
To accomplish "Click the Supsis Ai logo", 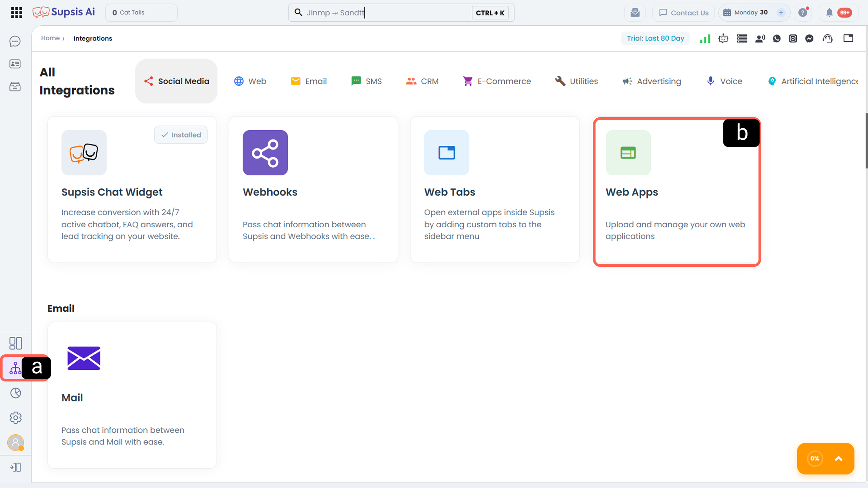I will (64, 12).
